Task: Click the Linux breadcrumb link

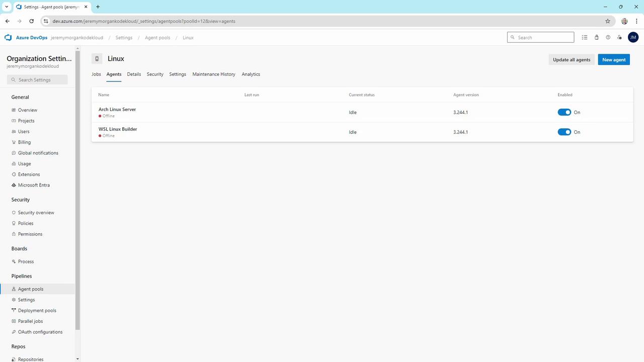Action: tap(188, 38)
